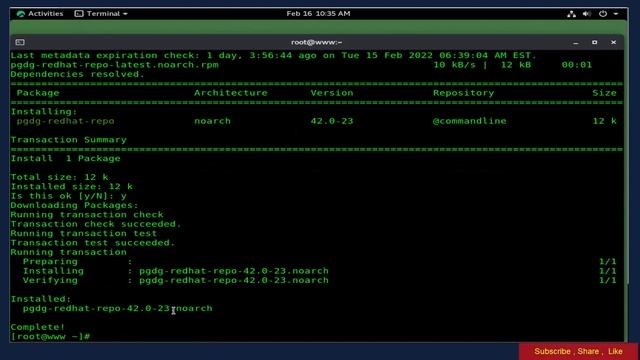Click the package name on the Verifying line

point(234,280)
